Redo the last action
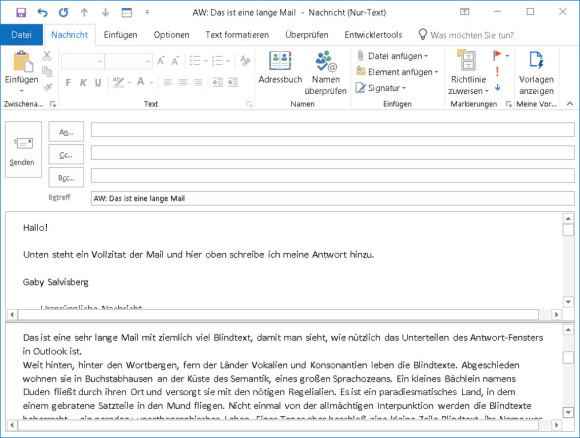The width and height of the screenshot is (580, 438). [x=63, y=13]
